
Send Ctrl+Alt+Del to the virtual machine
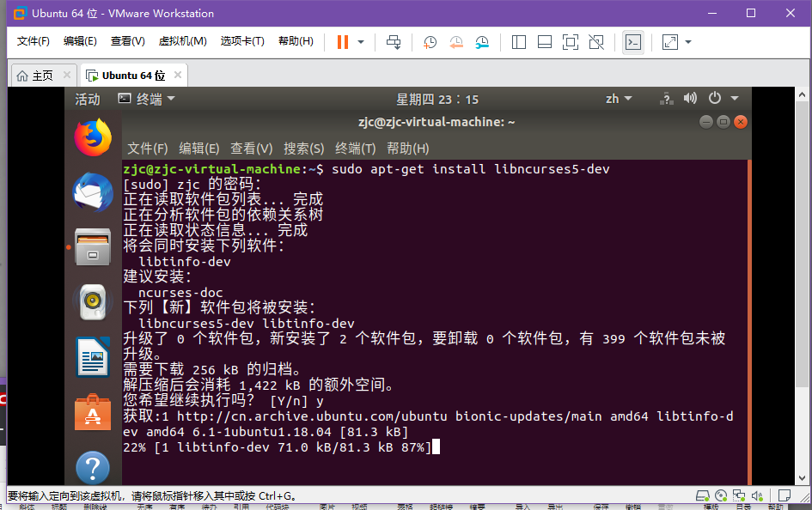[x=394, y=42]
